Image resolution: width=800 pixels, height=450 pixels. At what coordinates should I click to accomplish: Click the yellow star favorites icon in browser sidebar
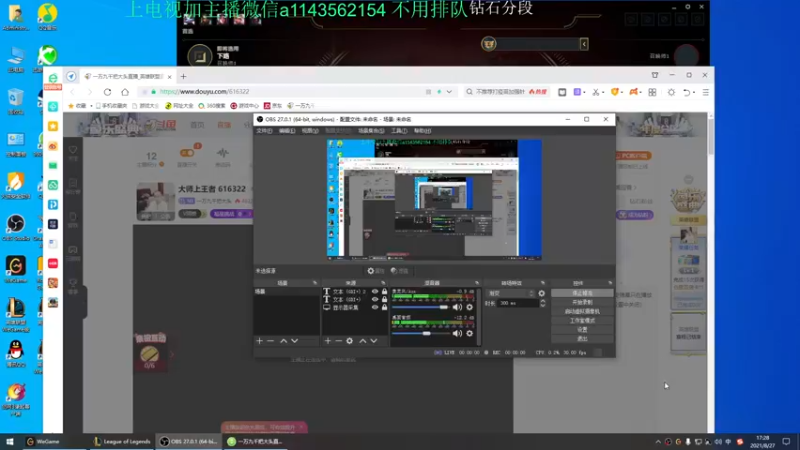pos(53,126)
